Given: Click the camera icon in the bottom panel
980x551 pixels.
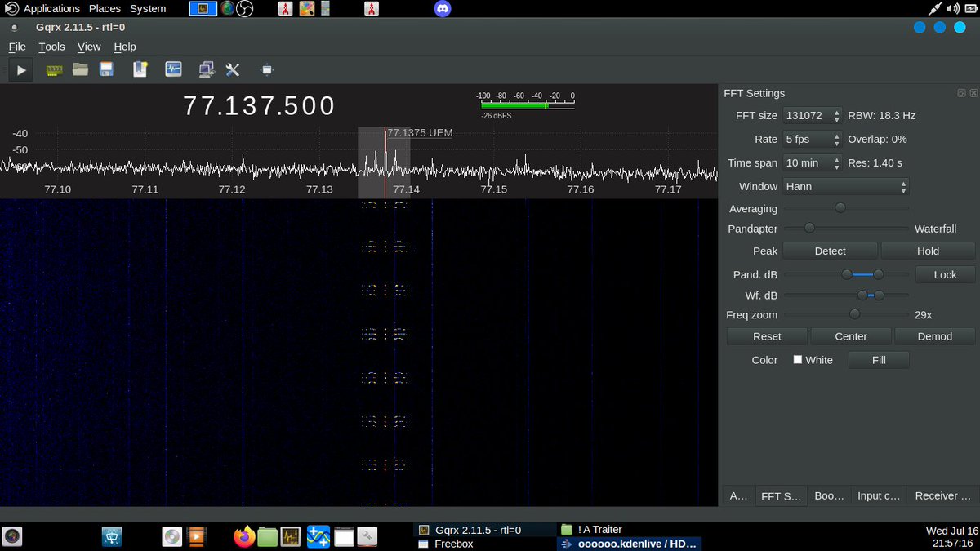Looking at the screenshot, I should coord(11,536).
